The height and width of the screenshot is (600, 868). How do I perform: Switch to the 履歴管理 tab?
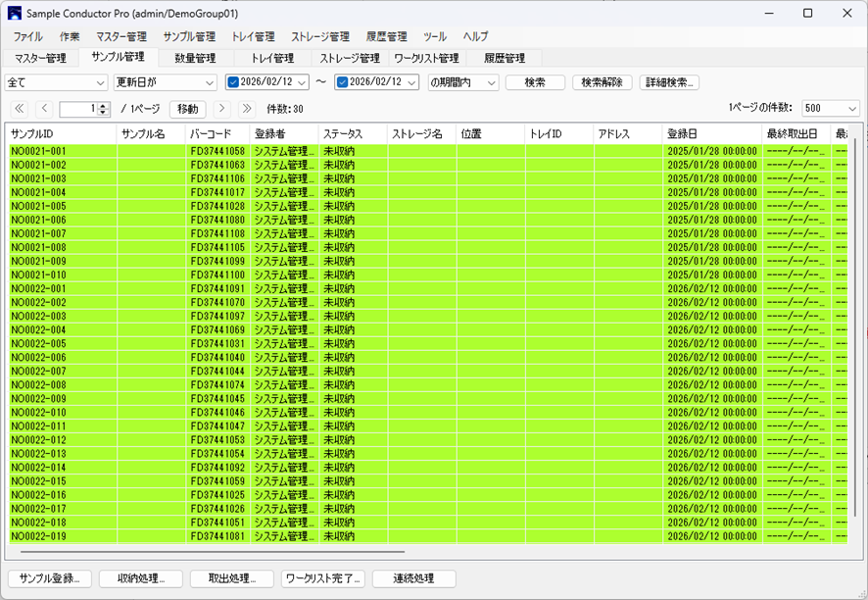pos(504,59)
